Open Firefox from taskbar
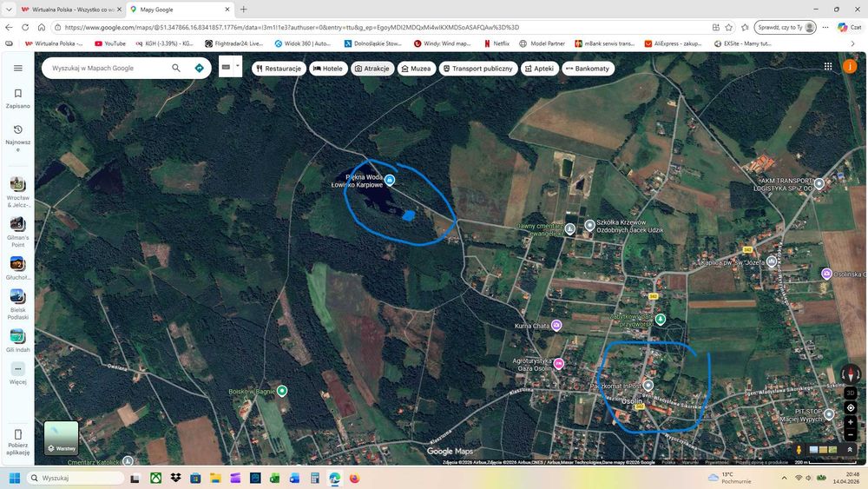Screen dimensions: 868x489 (x=354, y=478)
